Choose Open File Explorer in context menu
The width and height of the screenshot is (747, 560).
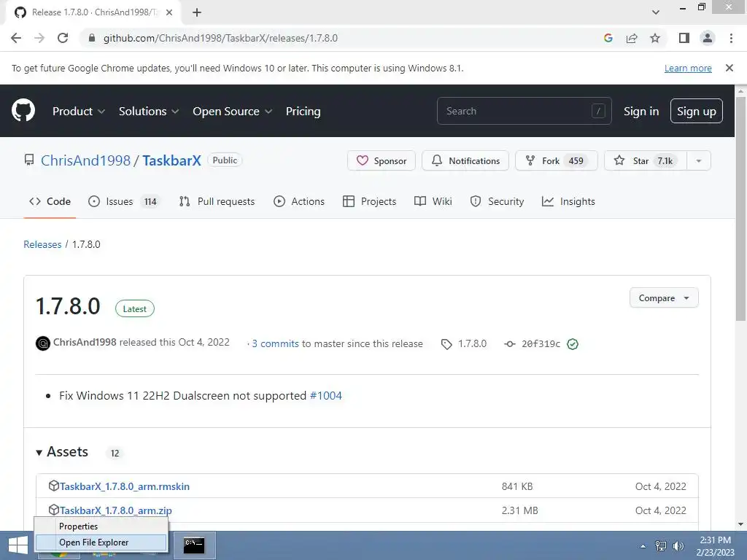coord(101,542)
